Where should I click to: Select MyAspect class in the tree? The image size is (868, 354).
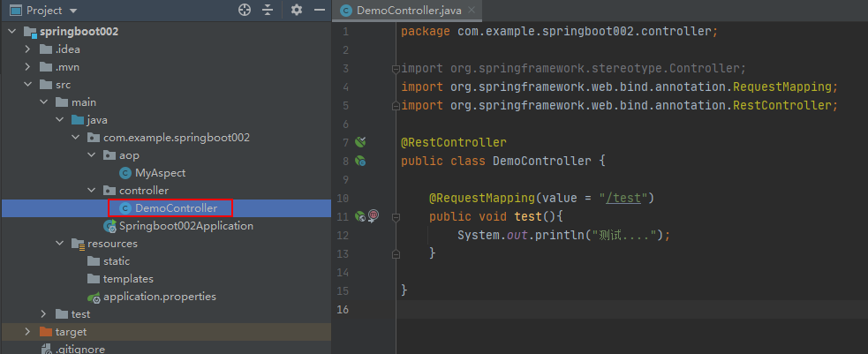(160, 173)
